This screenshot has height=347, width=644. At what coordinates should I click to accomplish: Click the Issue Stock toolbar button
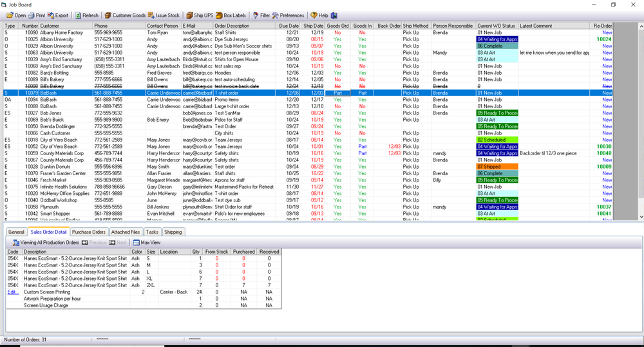click(x=164, y=15)
